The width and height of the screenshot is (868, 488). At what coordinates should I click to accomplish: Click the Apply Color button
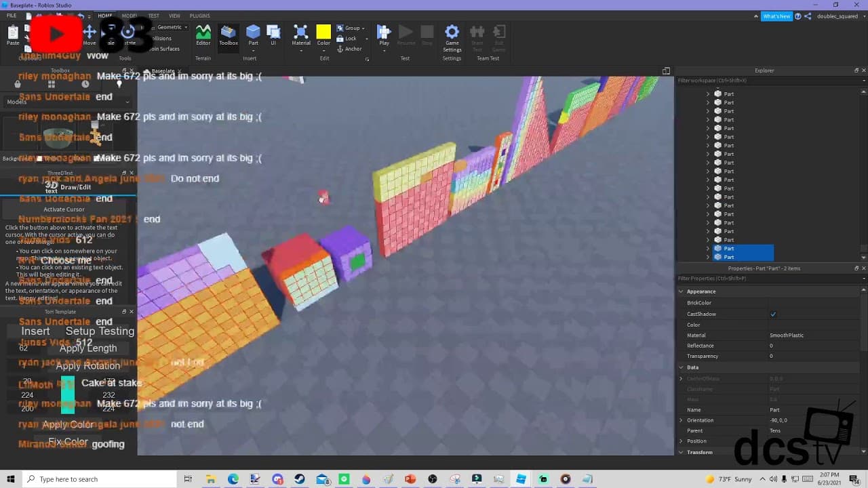point(68,424)
